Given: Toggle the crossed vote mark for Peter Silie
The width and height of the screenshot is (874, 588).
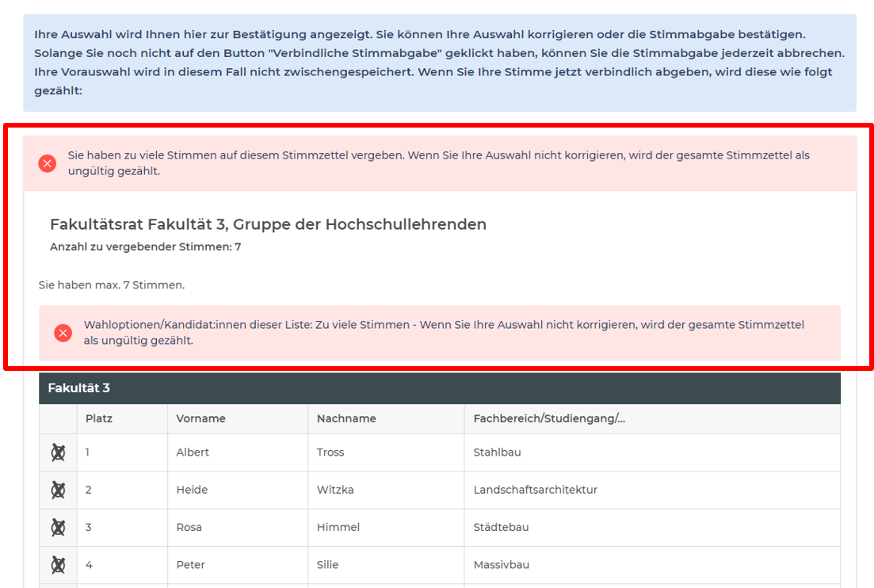Looking at the screenshot, I should (x=58, y=565).
